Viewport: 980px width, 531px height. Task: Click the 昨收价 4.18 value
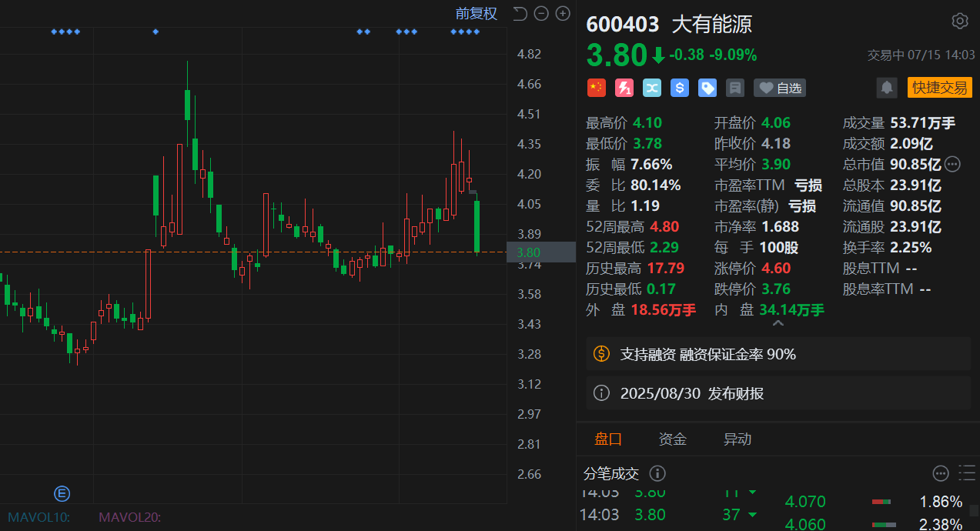[x=776, y=143]
